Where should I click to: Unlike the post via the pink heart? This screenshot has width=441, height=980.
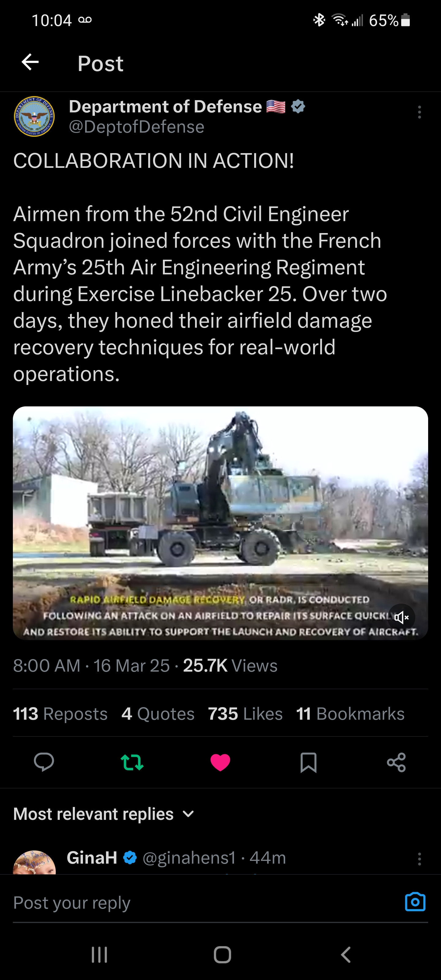[x=220, y=762]
